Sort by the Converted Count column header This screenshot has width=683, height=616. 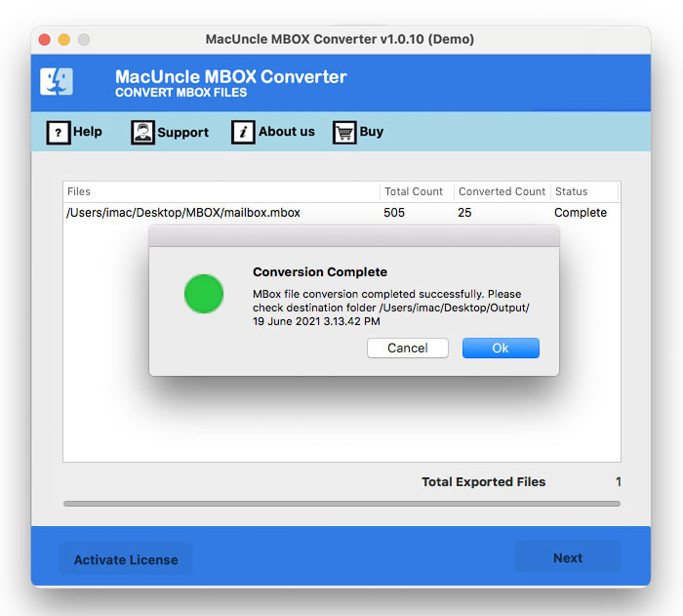coord(502,191)
